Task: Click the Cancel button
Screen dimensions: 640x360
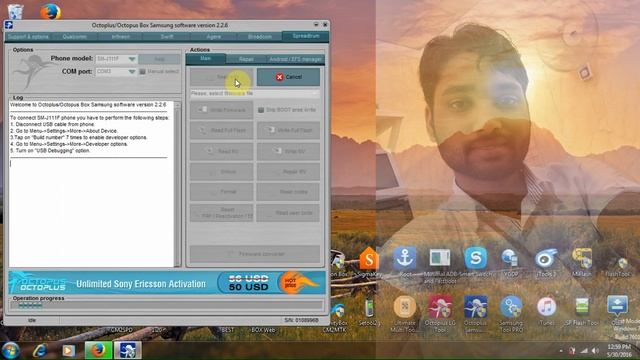Action: coord(288,77)
